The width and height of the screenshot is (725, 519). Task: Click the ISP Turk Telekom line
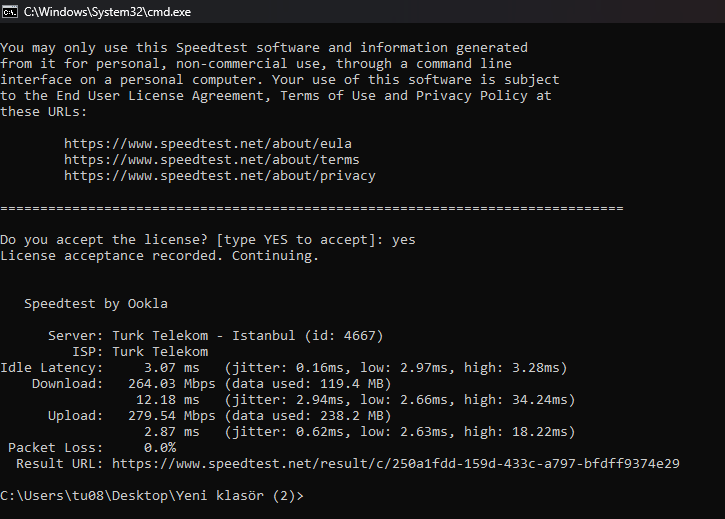pyautogui.click(x=140, y=352)
